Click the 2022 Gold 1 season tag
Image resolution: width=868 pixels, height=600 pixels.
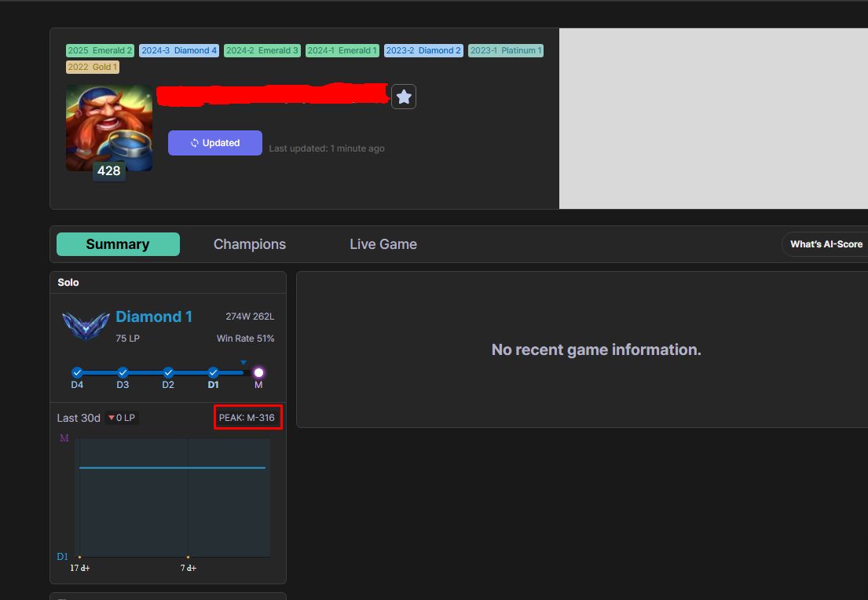click(93, 67)
